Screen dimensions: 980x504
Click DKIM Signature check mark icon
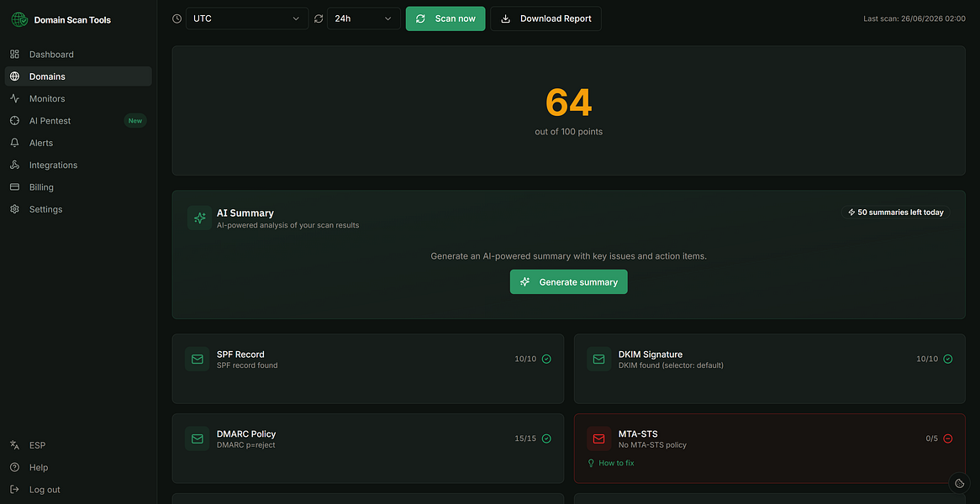click(x=947, y=360)
